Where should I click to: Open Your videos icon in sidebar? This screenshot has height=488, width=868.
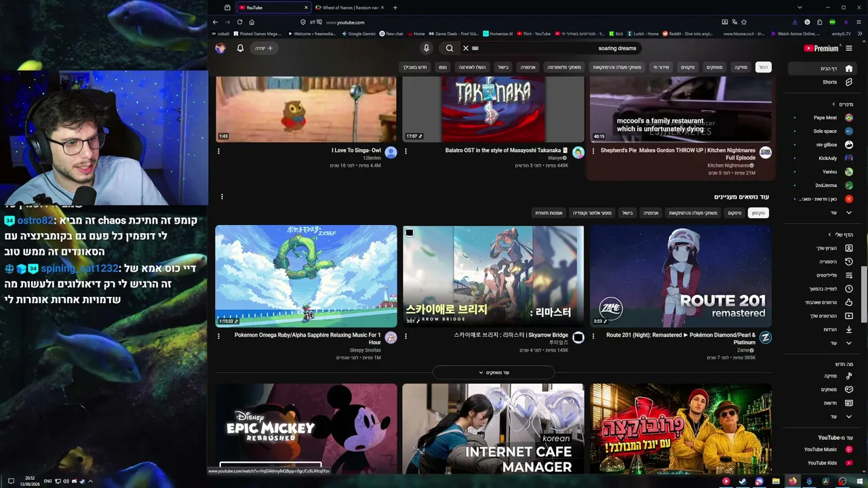[849, 316]
